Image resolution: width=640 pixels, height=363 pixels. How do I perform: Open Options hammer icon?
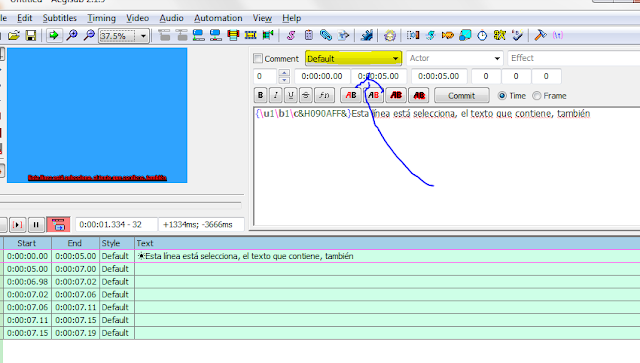point(540,36)
